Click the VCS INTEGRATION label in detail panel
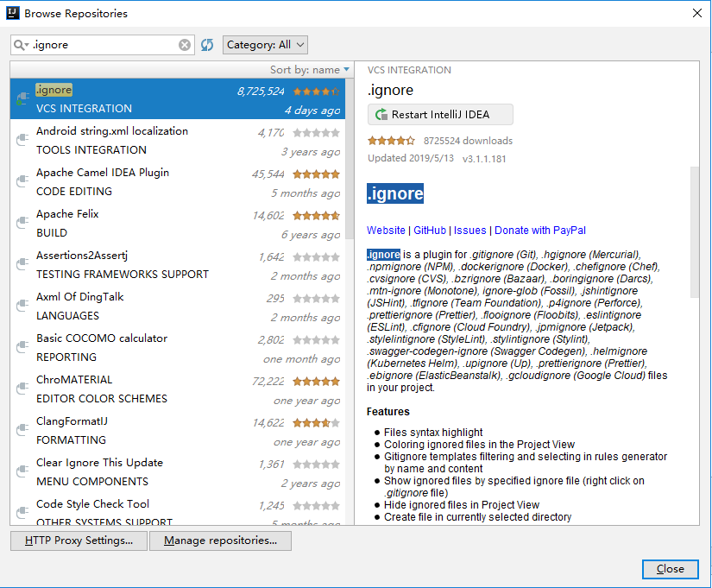This screenshot has height=588, width=712. click(x=409, y=70)
